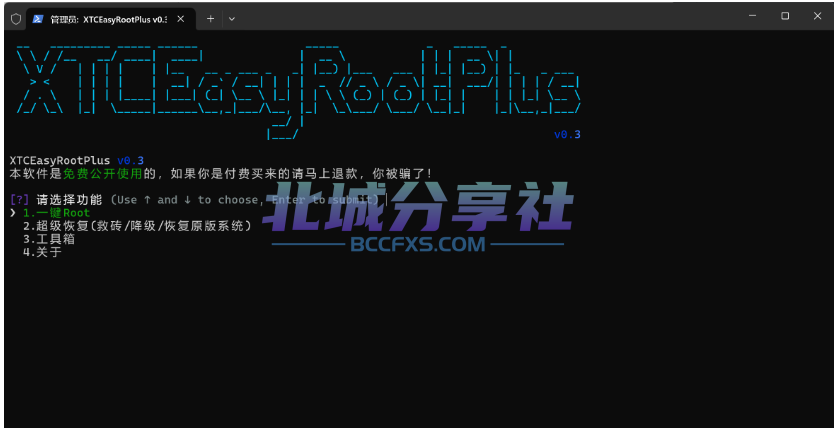
Task: Select option 1.一键Root
Action: [57, 213]
